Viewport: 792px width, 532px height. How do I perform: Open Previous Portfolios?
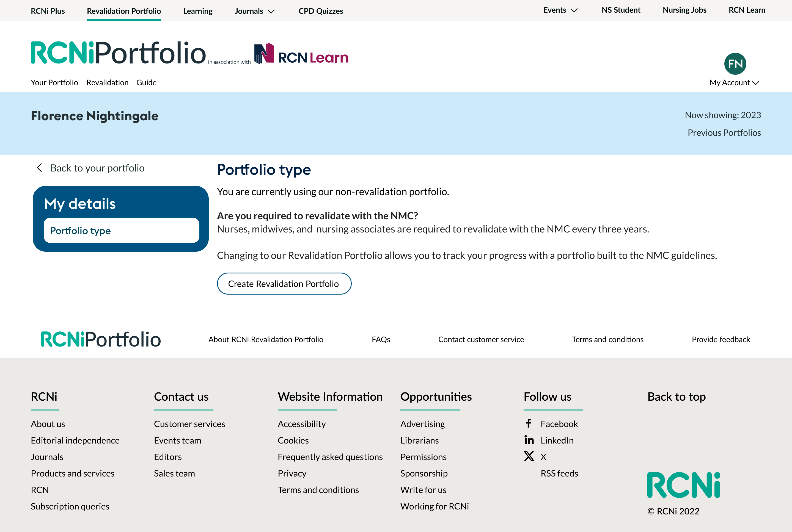[x=724, y=132]
